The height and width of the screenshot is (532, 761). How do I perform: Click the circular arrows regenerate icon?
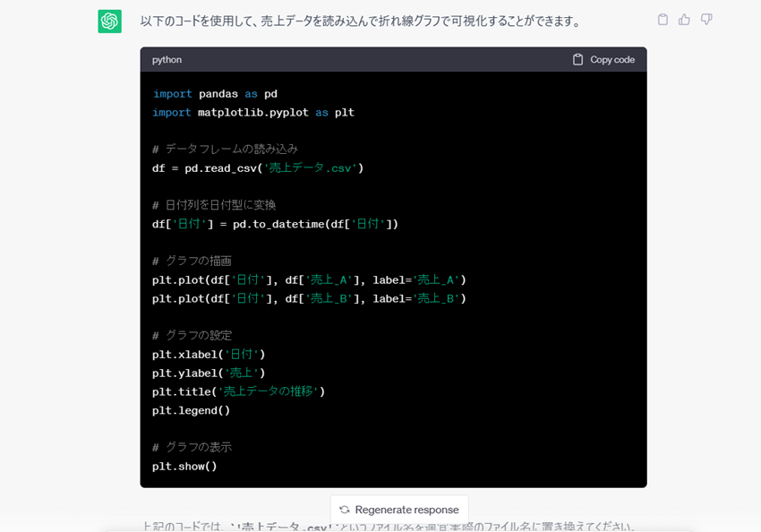point(345,510)
